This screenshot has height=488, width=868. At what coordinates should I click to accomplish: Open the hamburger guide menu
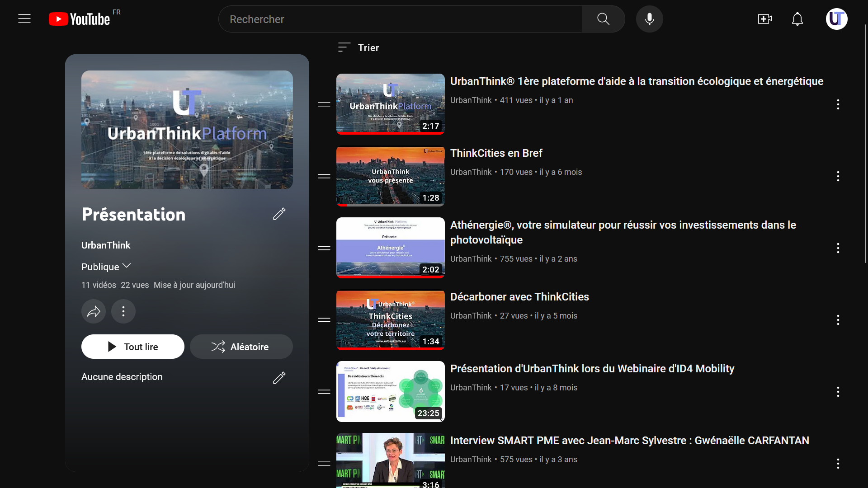pyautogui.click(x=24, y=19)
